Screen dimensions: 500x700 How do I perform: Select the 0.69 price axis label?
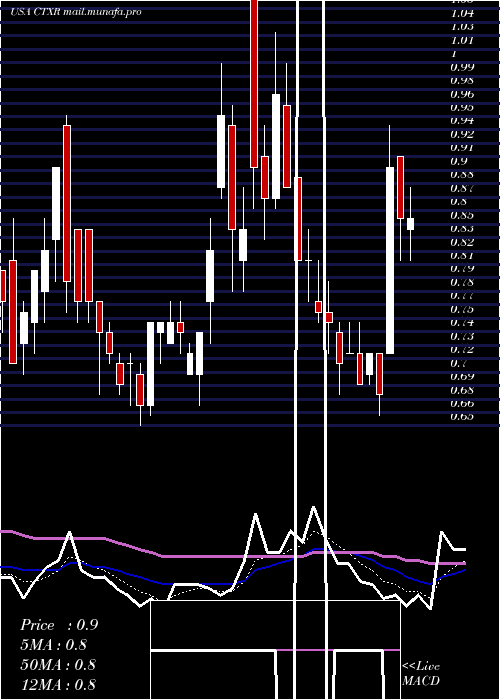click(462, 376)
